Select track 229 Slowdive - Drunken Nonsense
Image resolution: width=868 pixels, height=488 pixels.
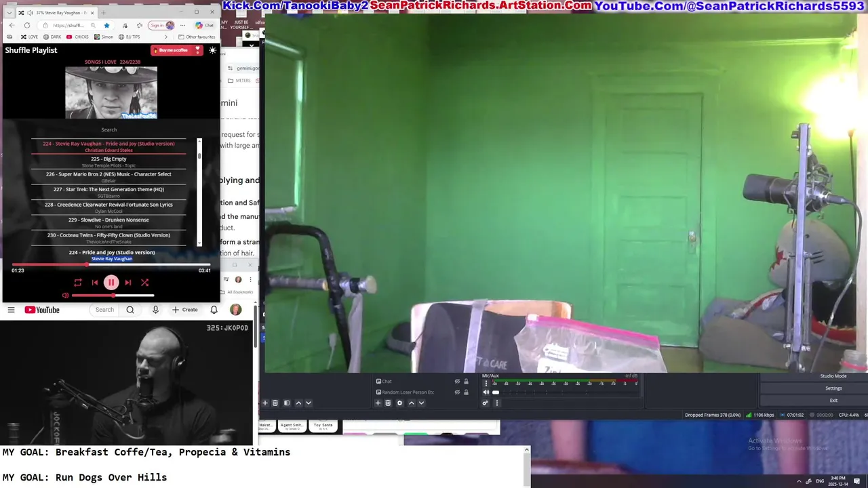click(108, 222)
